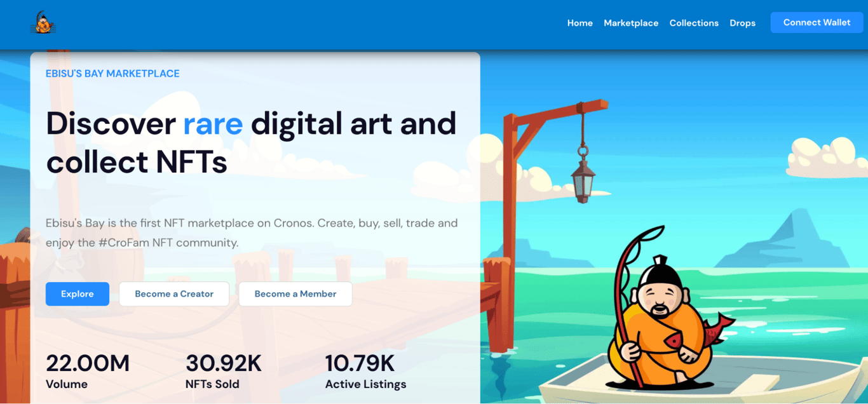
Task: Click the Connect Wallet button
Action: pyautogui.click(x=817, y=22)
